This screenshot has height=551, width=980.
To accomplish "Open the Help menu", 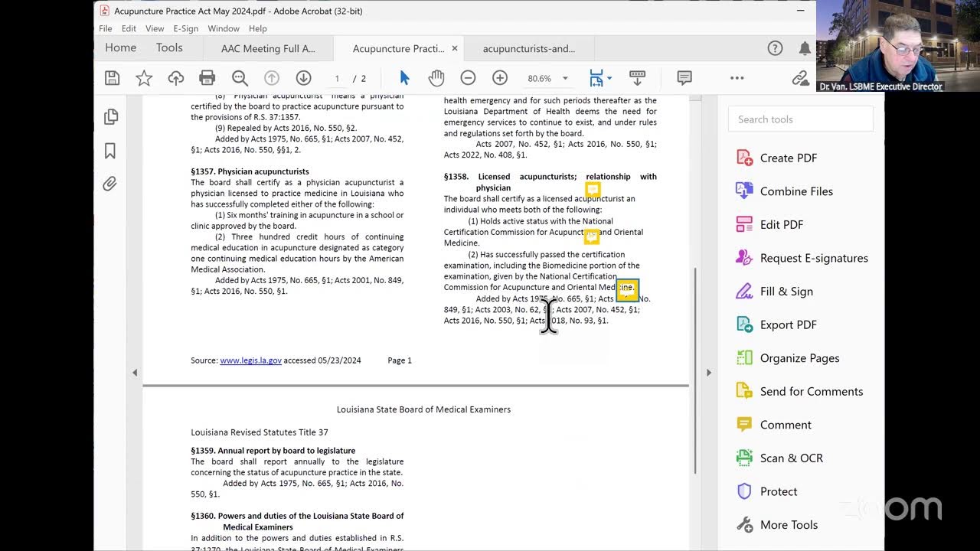I will point(258,28).
